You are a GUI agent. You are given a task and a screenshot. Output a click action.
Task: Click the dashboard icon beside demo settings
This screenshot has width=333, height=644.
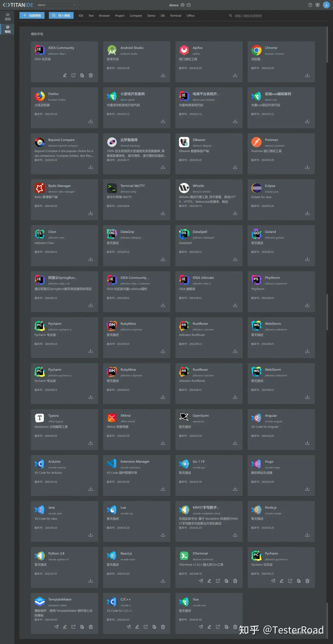[189, 5]
